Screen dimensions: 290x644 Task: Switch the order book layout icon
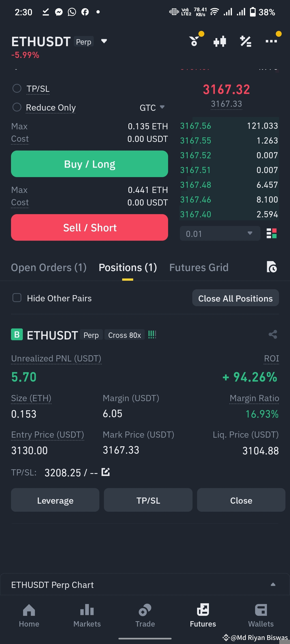[271, 233]
